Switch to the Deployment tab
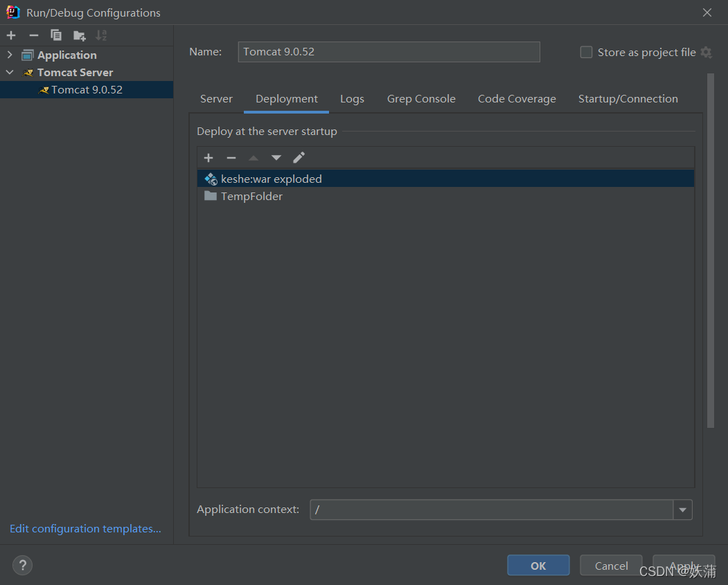The image size is (728, 585). 287,99
